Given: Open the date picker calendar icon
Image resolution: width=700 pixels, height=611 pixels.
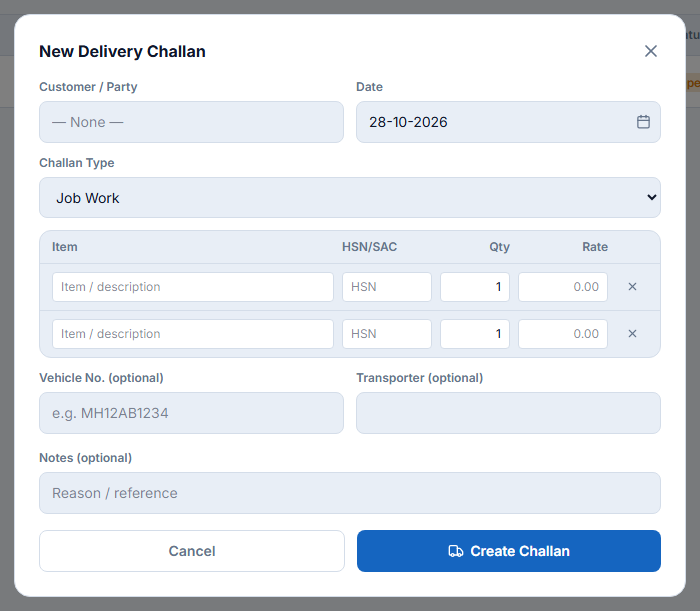Looking at the screenshot, I should pyautogui.click(x=643, y=122).
